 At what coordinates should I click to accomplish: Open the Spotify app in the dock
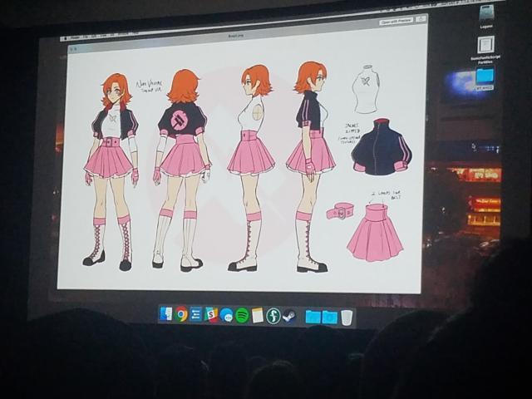coord(242,315)
